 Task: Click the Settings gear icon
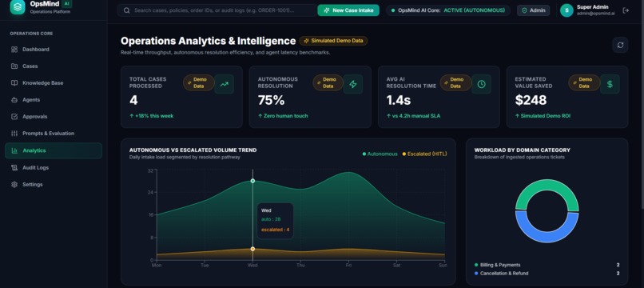click(x=14, y=185)
